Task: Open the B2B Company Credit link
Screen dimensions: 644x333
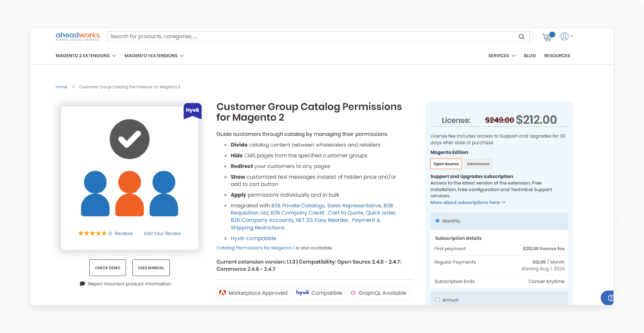Action: pyautogui.click(x=297, y=213)
